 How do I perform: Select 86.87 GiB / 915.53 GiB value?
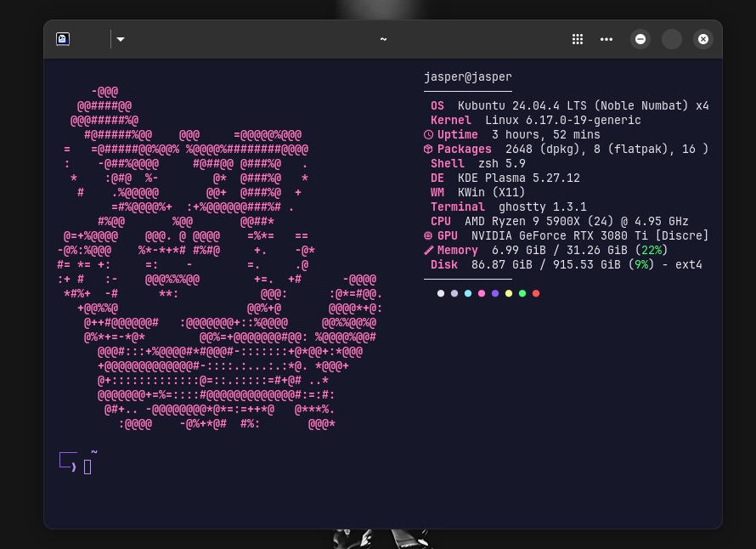pos(546,265)
